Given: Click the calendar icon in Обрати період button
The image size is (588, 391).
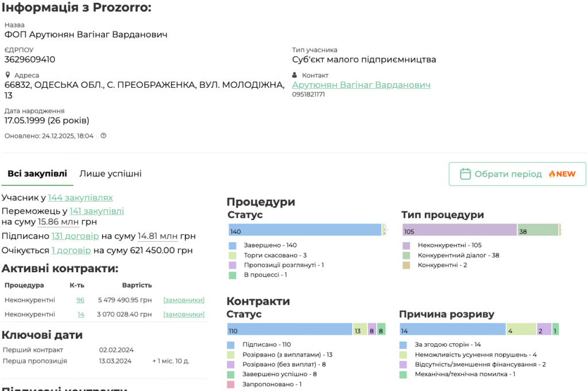Looking at the screenshot, I should point(466,174).
